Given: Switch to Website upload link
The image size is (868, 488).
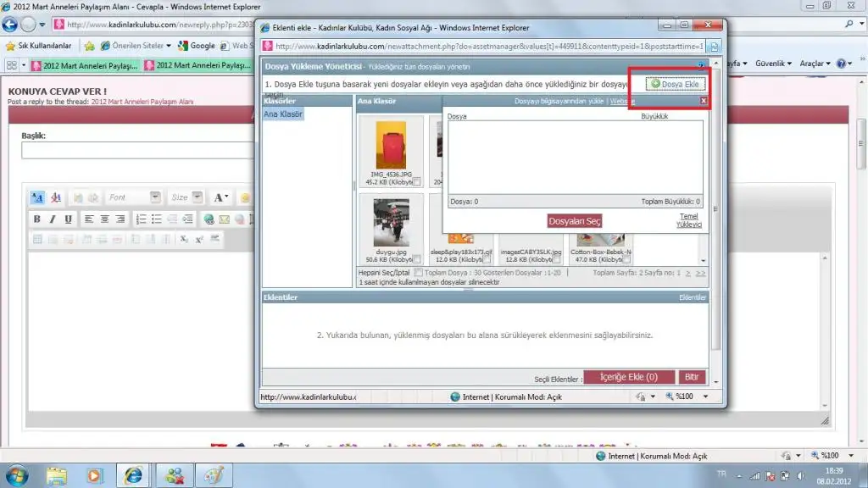Looking at the screenshot, I should (x=623, y=101).
